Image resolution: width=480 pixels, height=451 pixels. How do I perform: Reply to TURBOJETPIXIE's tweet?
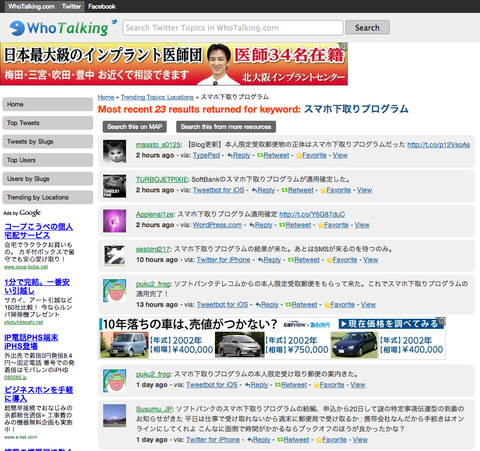[263, 190]
